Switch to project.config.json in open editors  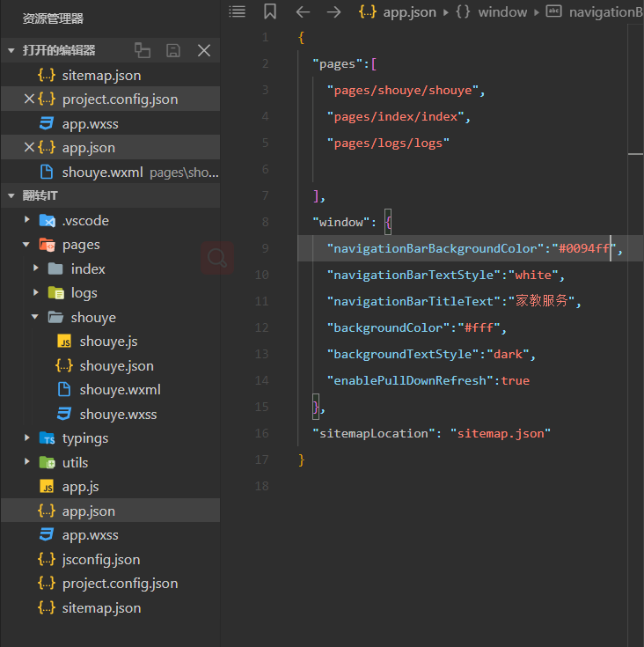[x=110, y=99]
